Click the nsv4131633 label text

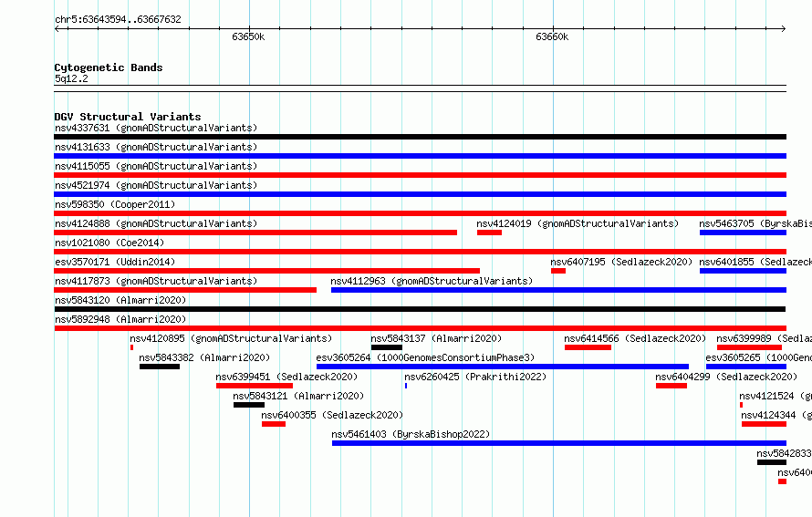pyautogui.click(x=156, y=147)
